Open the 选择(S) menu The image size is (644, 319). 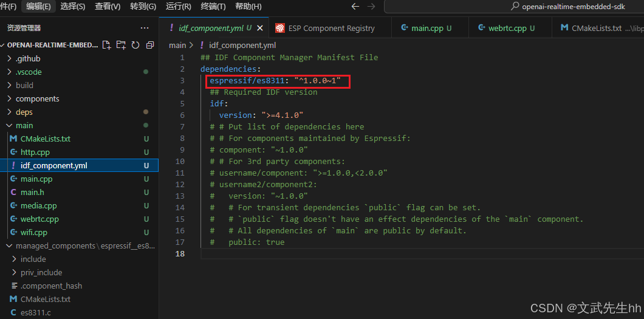[73, 7]
